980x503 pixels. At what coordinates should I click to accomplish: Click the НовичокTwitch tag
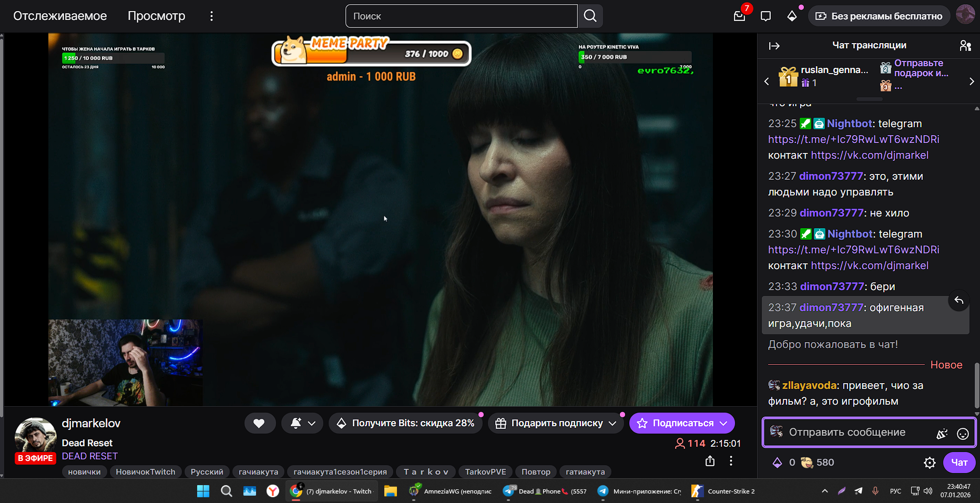[x=146, y=472]
